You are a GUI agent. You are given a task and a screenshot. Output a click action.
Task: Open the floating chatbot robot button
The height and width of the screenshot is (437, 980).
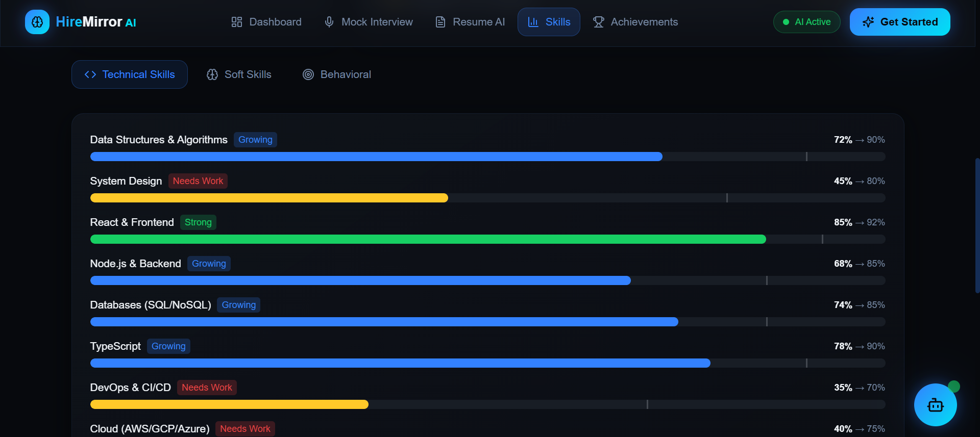936,405
